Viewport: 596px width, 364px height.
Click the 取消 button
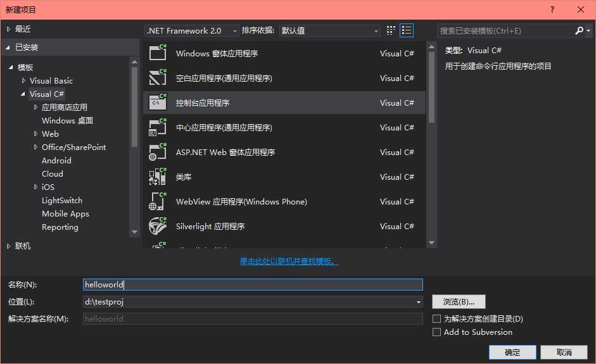click(564, 352)
